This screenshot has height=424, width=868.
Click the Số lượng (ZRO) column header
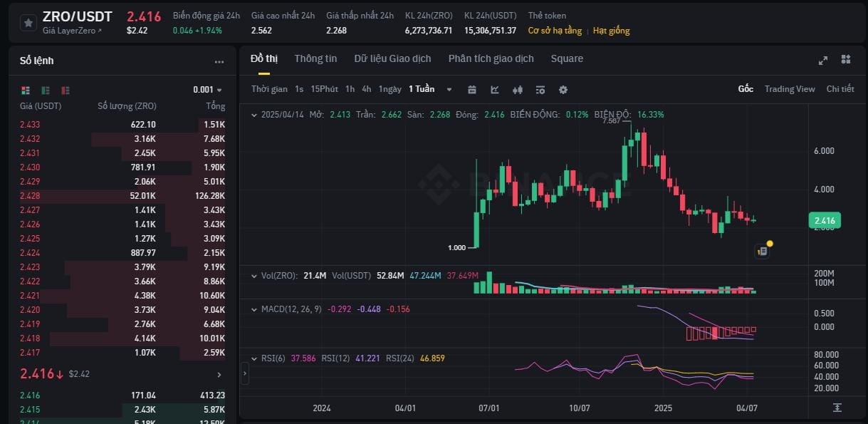point(127,106)
